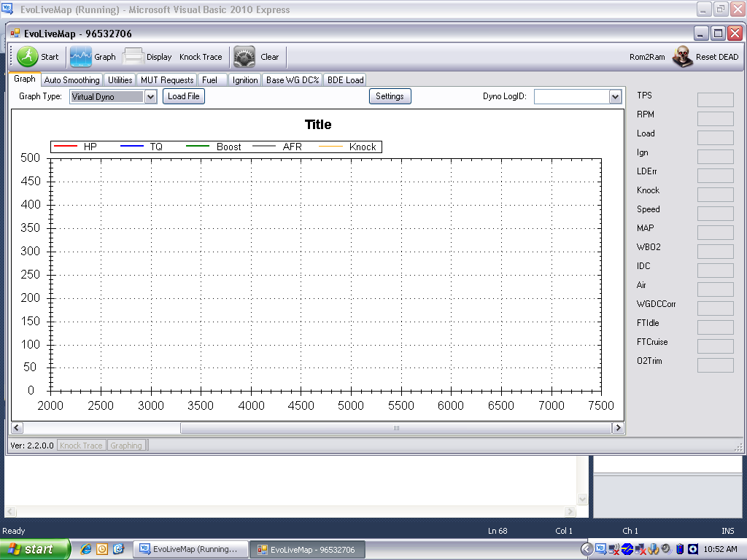Click the Internet Explorer quick launch icon
Image resolution: width=747 pixels, height=560 pixels.
86,549
